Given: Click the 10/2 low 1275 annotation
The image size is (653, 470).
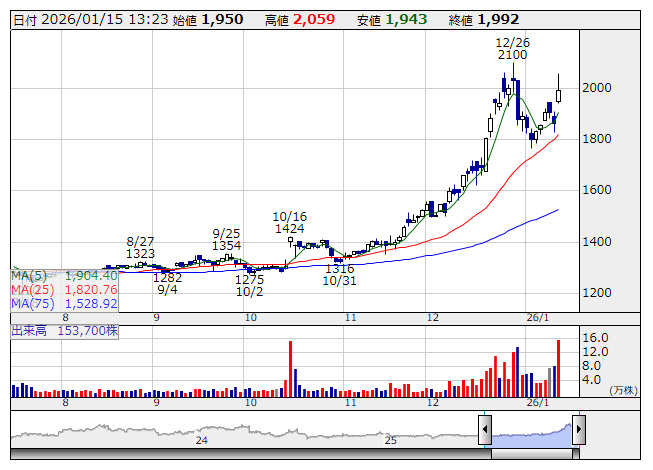Looking at the screenshot, I should (x=250, y=285).
